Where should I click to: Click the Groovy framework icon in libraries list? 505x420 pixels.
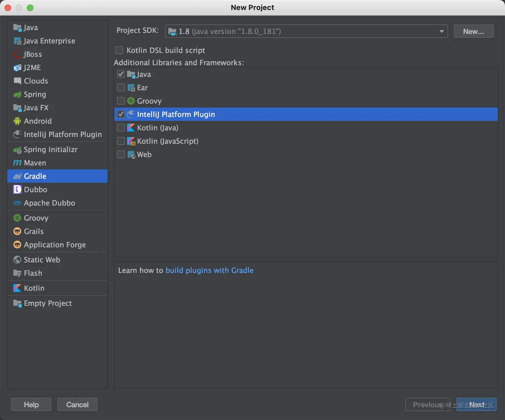pos(131,101)
